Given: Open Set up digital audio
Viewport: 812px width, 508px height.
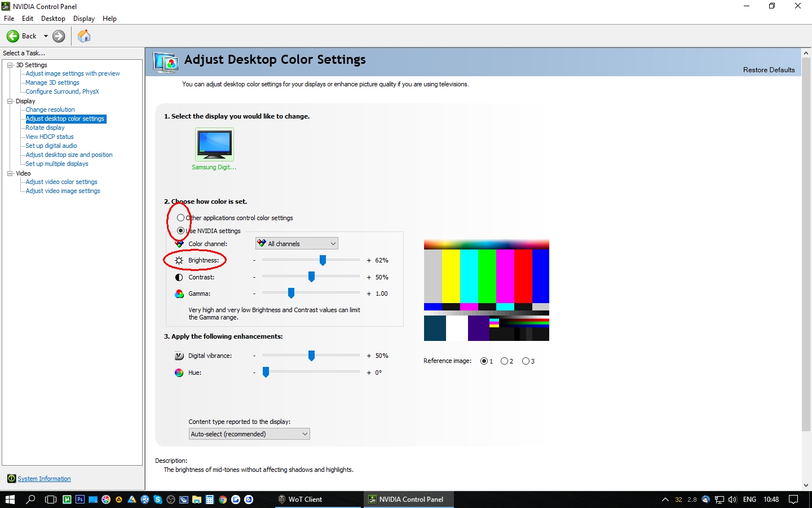Looking at the screenshot, I should click(51, 146).
